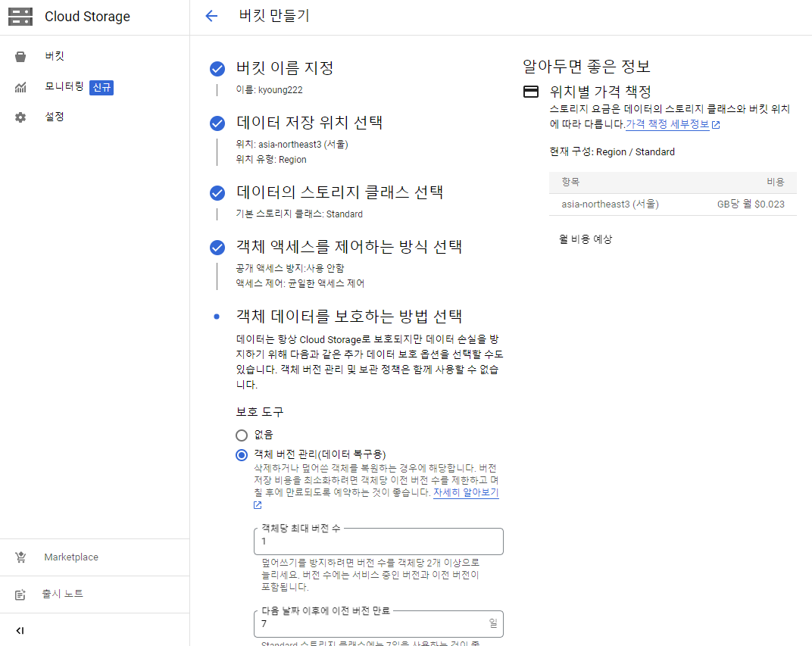Click external-link icon below 자세히 알아보기
Screen dimensions: 812x646
click(x=258, y=505)
